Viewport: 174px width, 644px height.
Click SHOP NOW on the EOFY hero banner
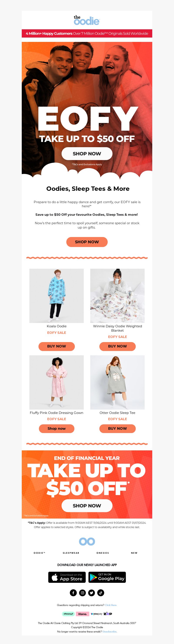pos(87,153)
